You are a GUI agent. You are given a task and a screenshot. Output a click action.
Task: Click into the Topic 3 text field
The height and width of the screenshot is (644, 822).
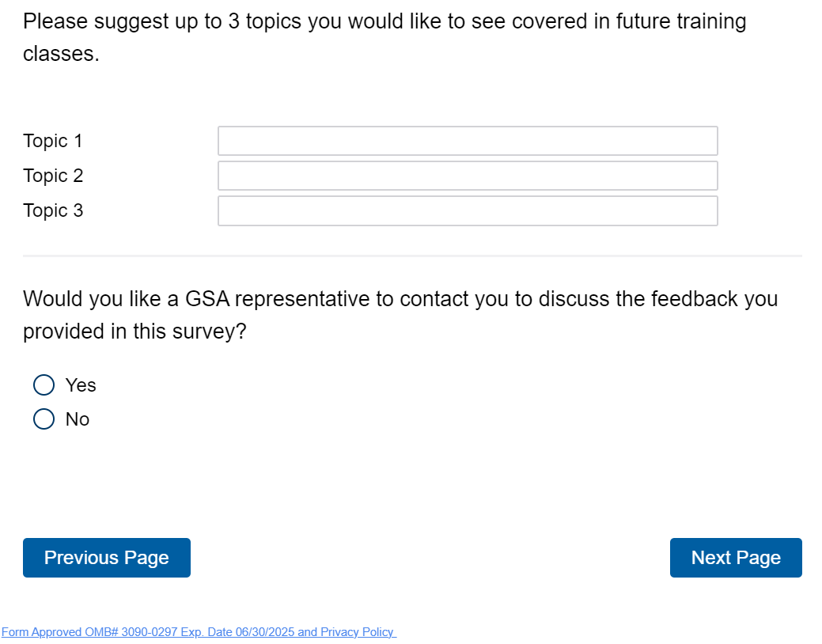click(x=468, y=211)
